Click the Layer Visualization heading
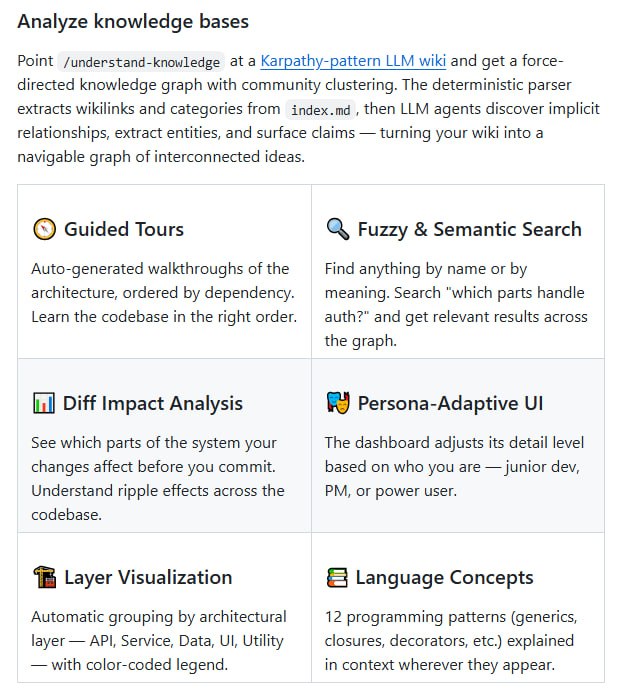The height and width of the screenshot is (697, 636). point(148,577)
